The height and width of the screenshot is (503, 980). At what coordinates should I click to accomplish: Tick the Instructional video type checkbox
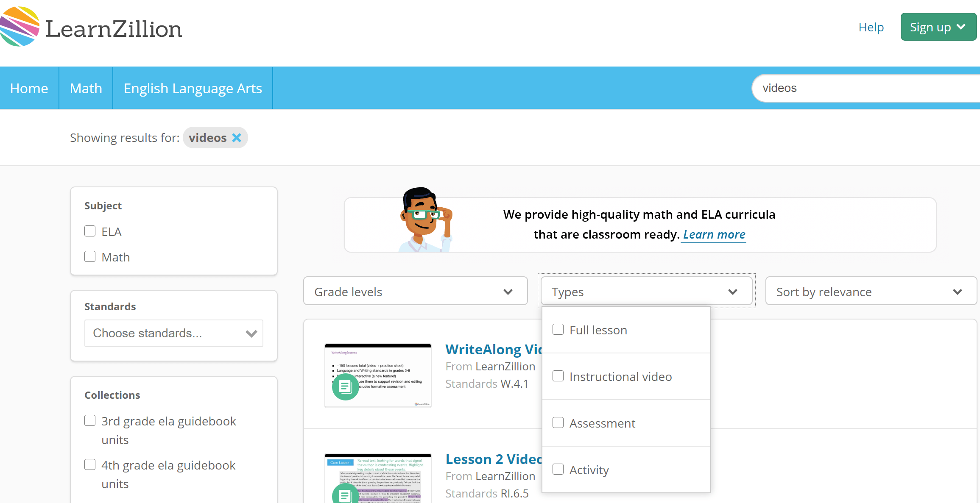[x=558, y=376]
